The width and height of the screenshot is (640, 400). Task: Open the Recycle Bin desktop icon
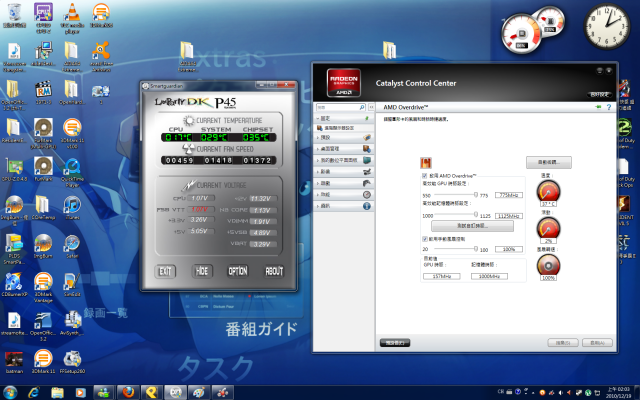click(x=14, y=15)
